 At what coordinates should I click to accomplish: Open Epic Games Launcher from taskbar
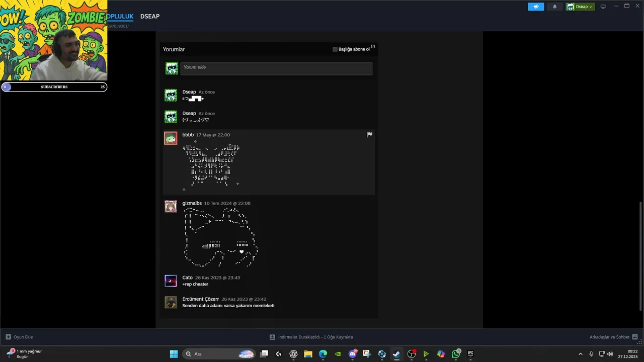(x=470, y=354)
